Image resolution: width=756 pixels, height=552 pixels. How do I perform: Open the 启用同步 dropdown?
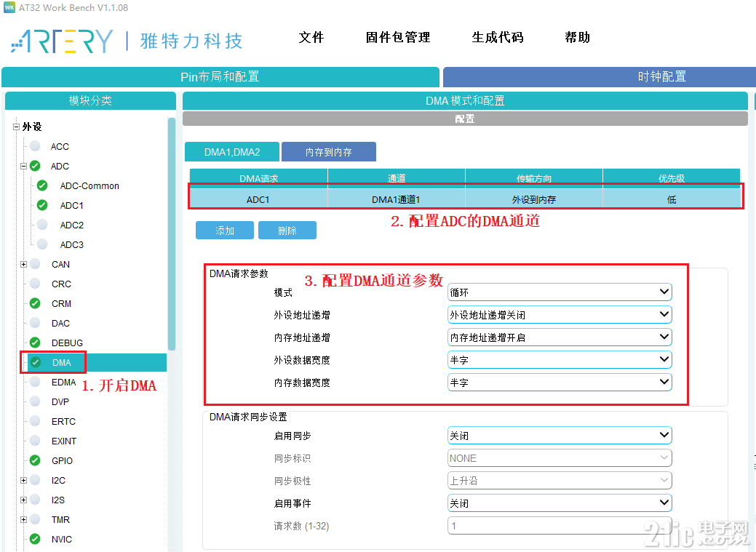tap(560, 436)
